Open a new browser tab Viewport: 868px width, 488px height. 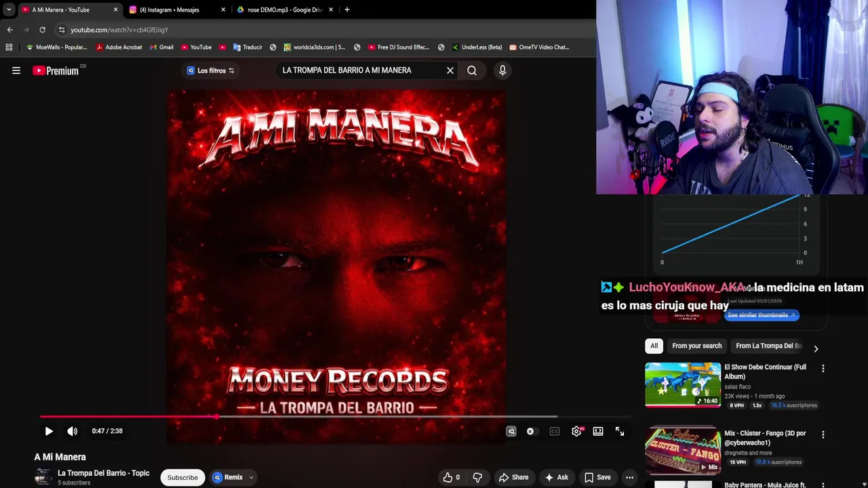[347, 9]
